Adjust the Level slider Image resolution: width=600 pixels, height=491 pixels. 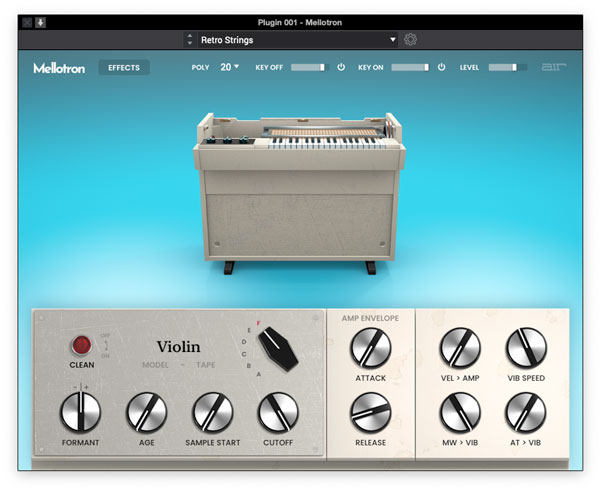tap(508, 68)
